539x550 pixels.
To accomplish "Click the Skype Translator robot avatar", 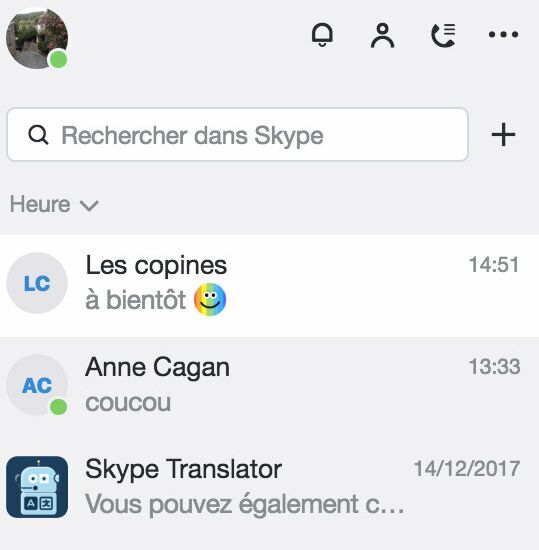I will coord(37,487).
